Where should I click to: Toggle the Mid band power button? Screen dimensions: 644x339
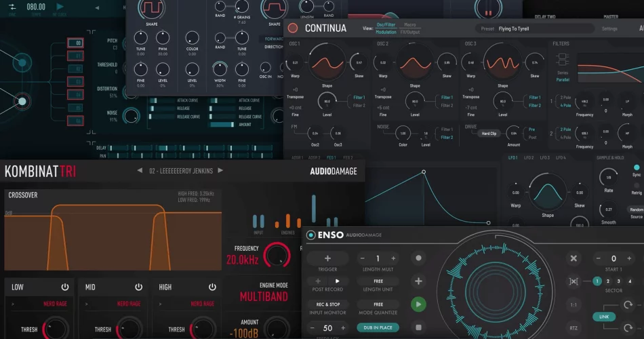point(138,287)
